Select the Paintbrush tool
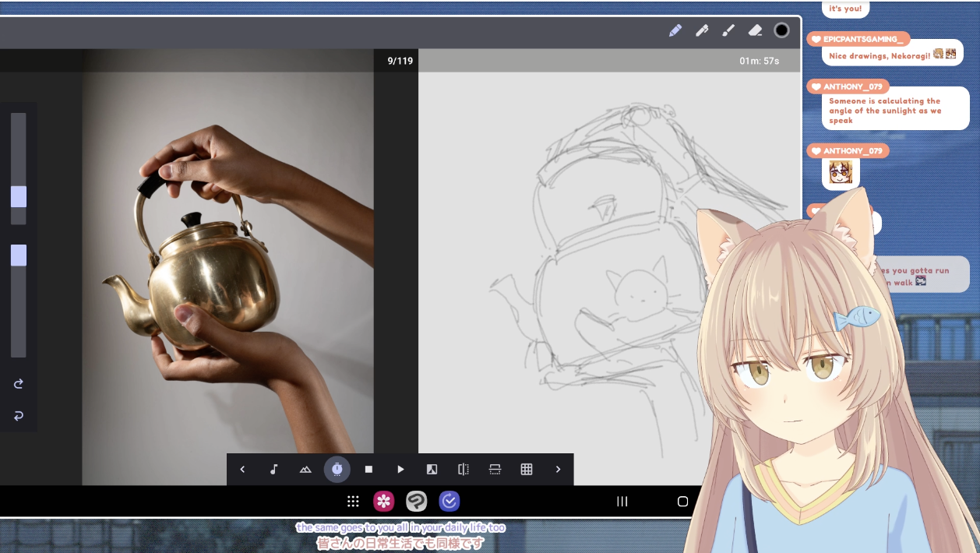The width and height of the screenshot is (980, 553). click(728, 30)
